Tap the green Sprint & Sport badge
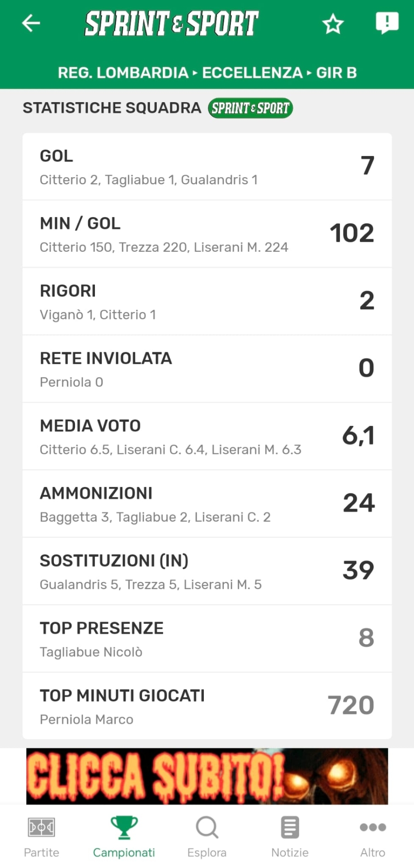 (250, 108)
